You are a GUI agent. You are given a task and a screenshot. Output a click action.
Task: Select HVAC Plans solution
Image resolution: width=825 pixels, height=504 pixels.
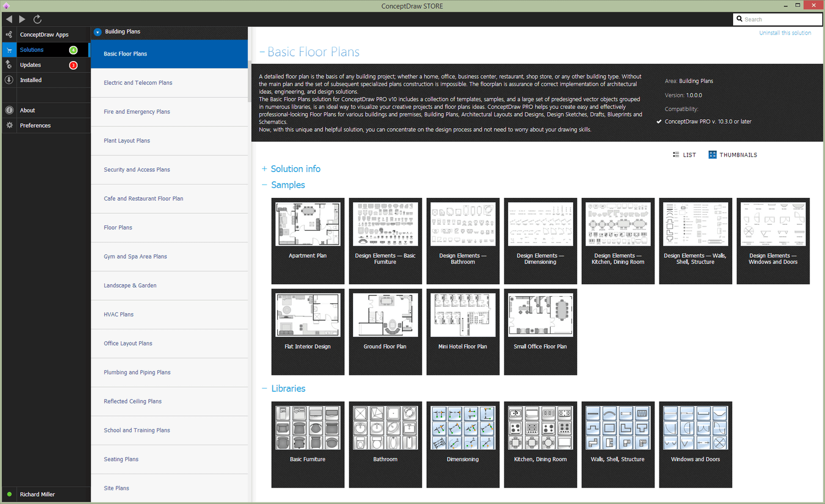click(169, 315)
